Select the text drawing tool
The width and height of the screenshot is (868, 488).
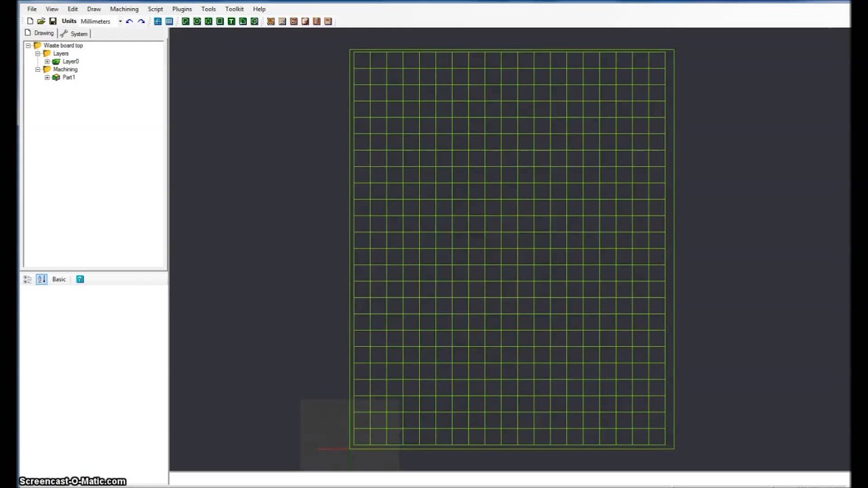pos(231,21)
